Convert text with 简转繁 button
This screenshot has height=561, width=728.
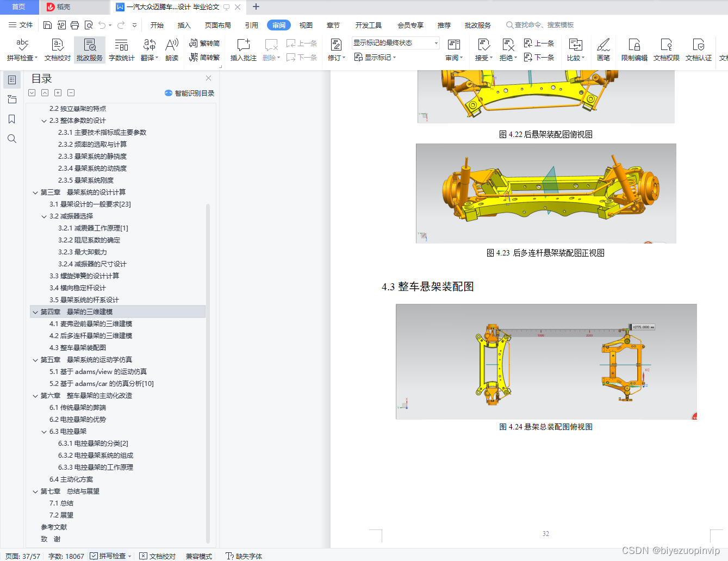coord(204,57)
